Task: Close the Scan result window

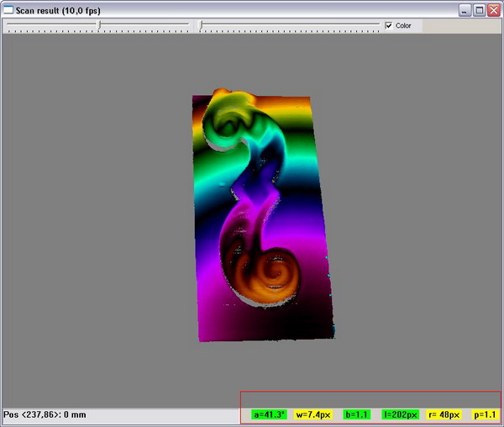Action: (493, 9)
